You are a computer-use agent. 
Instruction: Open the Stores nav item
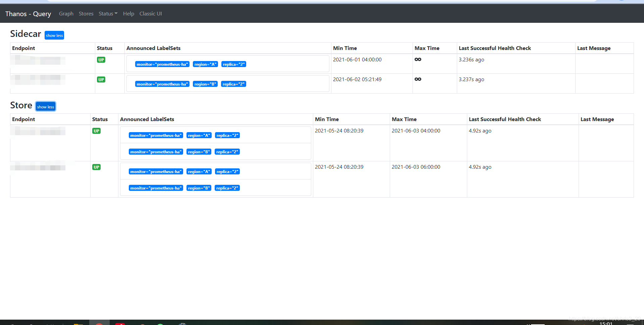[86, 14]
